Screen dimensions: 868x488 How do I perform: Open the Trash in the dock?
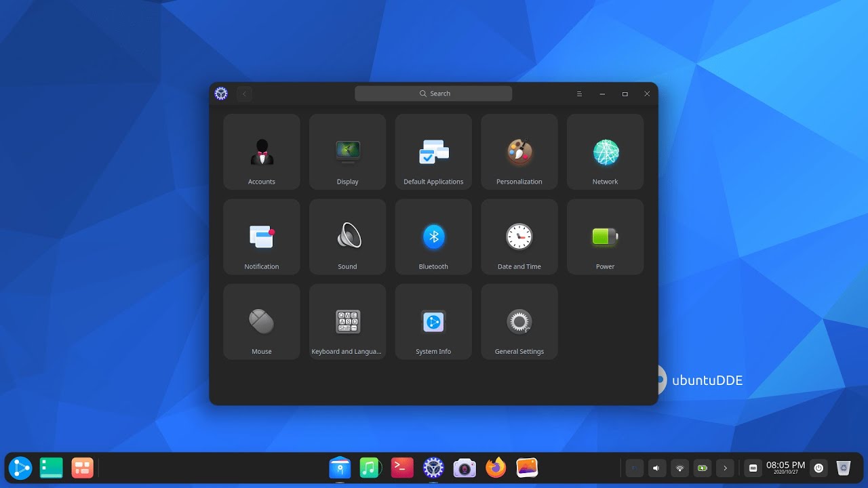(x=844, y=468)
